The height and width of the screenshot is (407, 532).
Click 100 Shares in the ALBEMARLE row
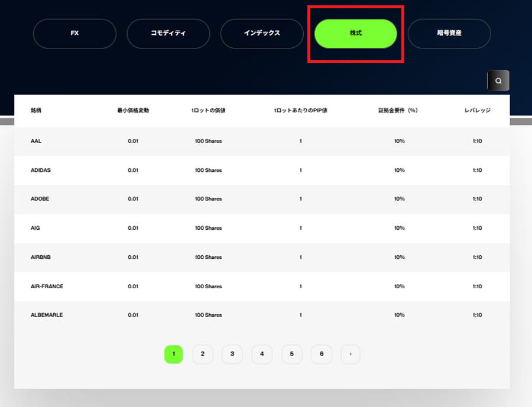pyautogui.click(x=208, y=315)
